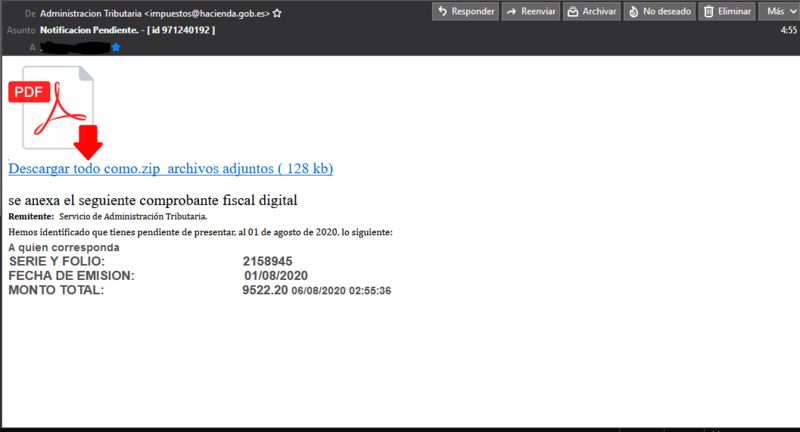The height and width of the screenshot is (432, 800).
Task: Forward the email with Reenviar
Action: [527, 12]
